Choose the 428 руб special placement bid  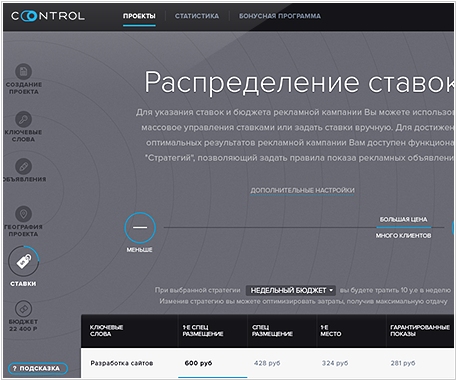pos(267,363)
